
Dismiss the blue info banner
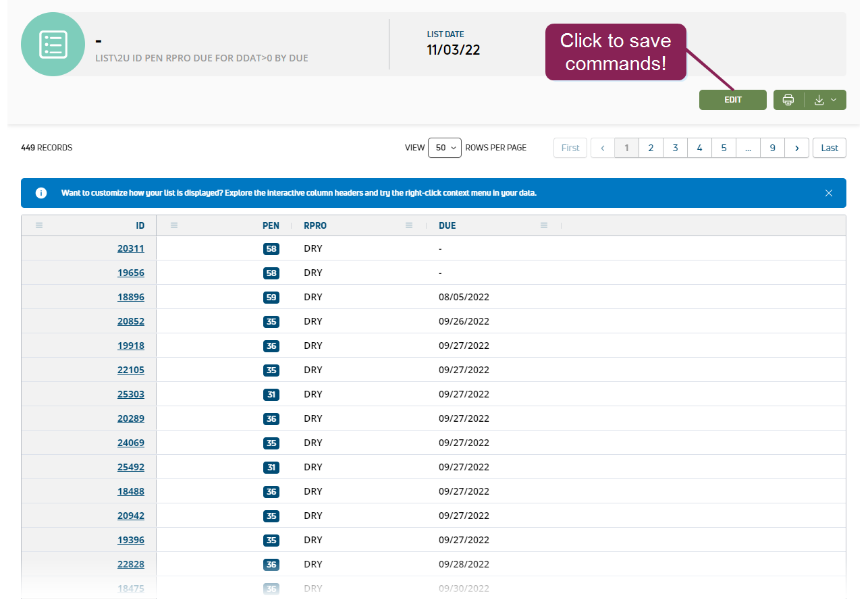pyautogui.click(x=829, y=193)
